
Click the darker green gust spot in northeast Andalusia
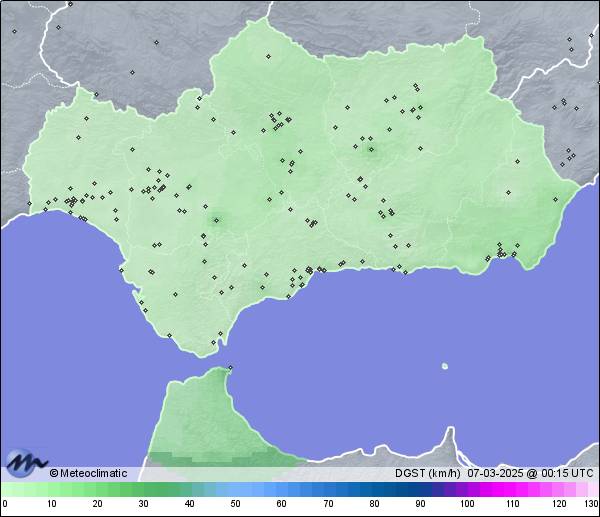371,152
